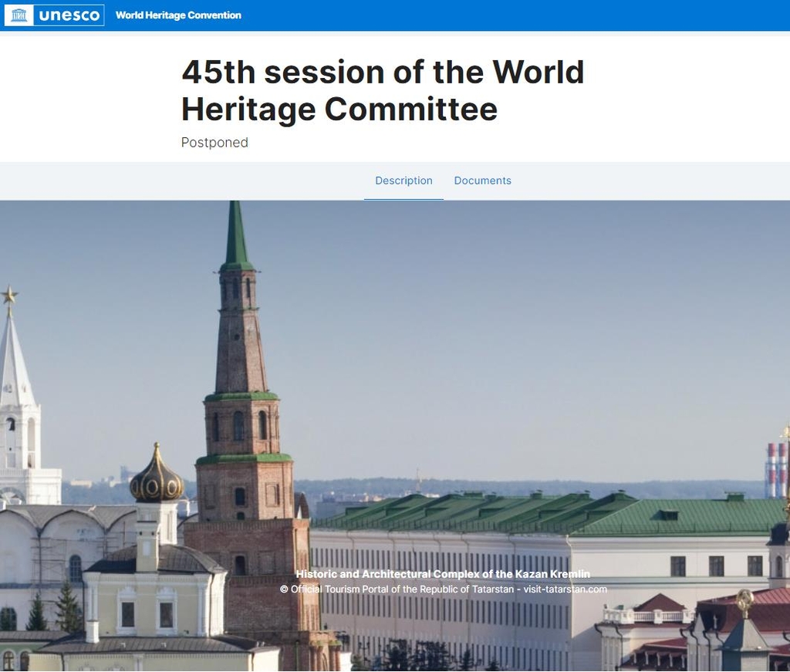Click the green spire of the brick tower

tap(236, 235)
